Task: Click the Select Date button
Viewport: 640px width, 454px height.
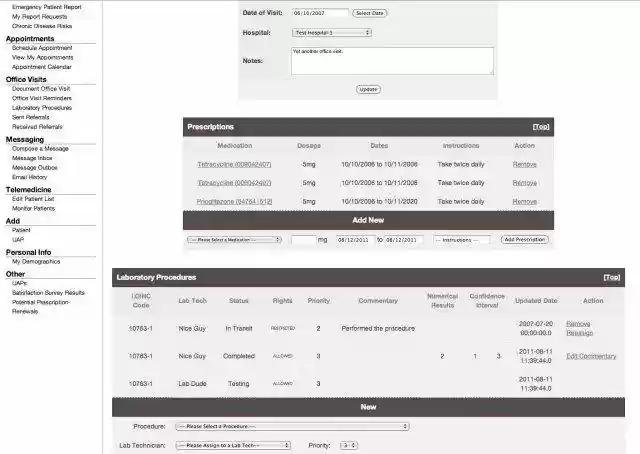Action: click(369, 13)
